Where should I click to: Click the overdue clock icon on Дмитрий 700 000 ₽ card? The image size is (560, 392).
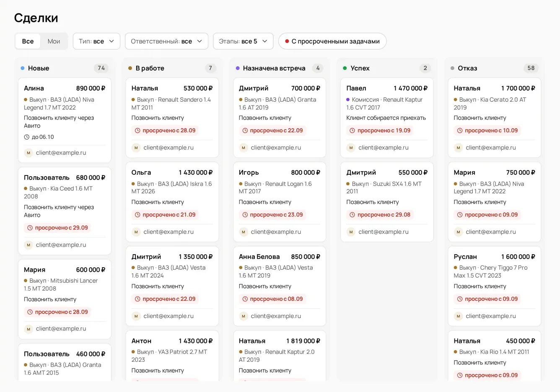click(245, 131)
